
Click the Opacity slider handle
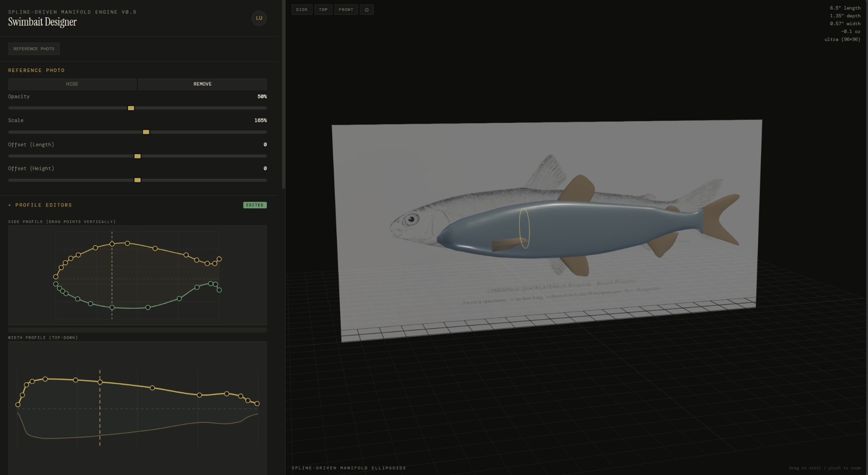coord(131,108)
